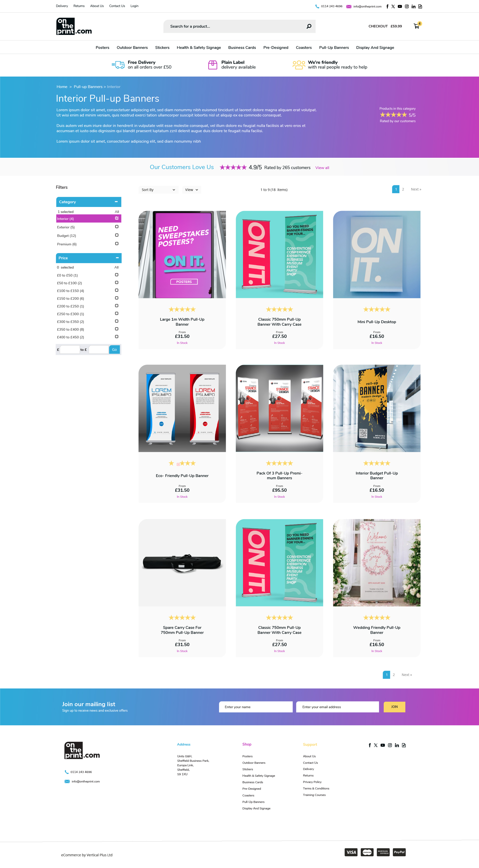Screen dimensions: 479x868
Task: Click the email envelope icon in header
Action: pos(349,6)
